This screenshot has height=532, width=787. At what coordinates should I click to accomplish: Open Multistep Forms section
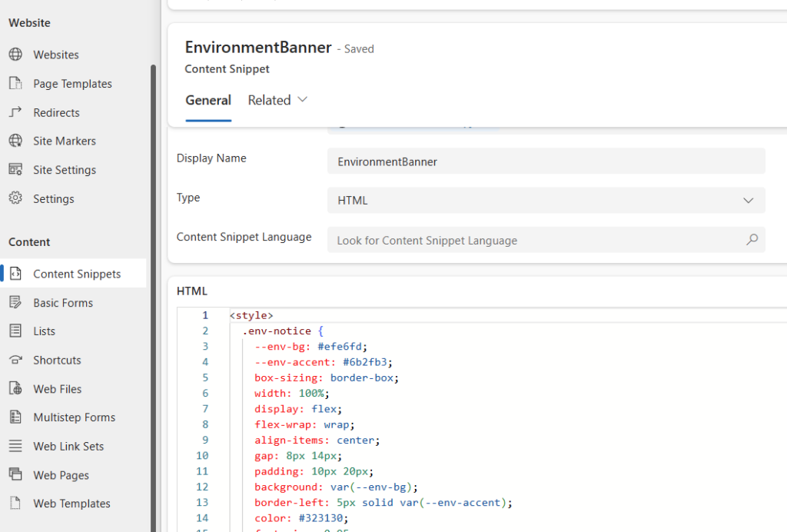click(73, 417)
